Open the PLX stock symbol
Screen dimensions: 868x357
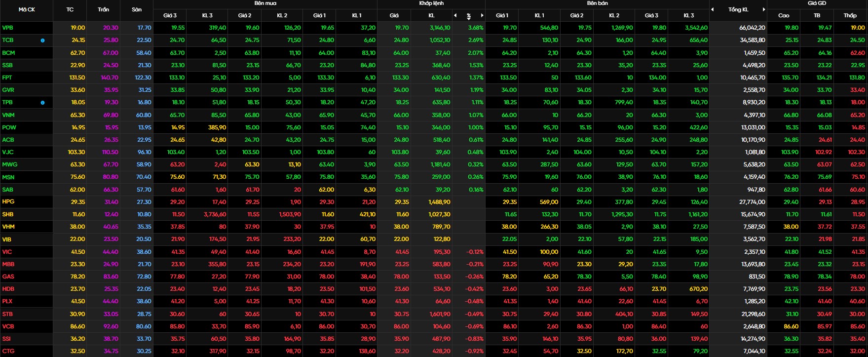pyautogui.click(x=7, y=301)
